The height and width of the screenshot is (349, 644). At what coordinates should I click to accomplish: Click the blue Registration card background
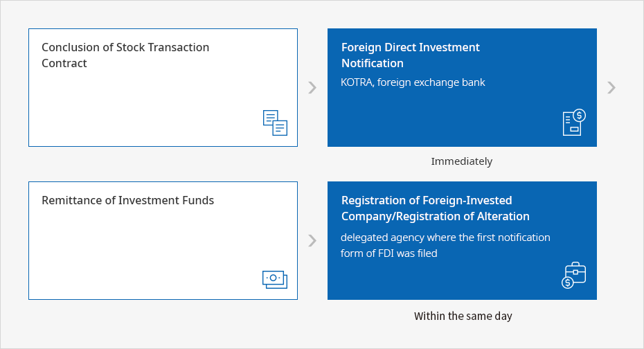click(x=462, y=240)
